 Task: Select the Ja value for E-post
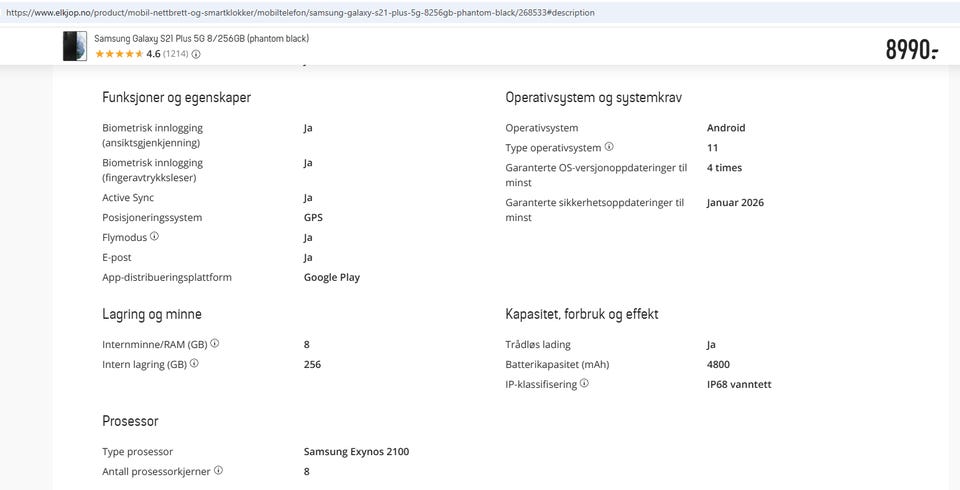coord(308,258)
